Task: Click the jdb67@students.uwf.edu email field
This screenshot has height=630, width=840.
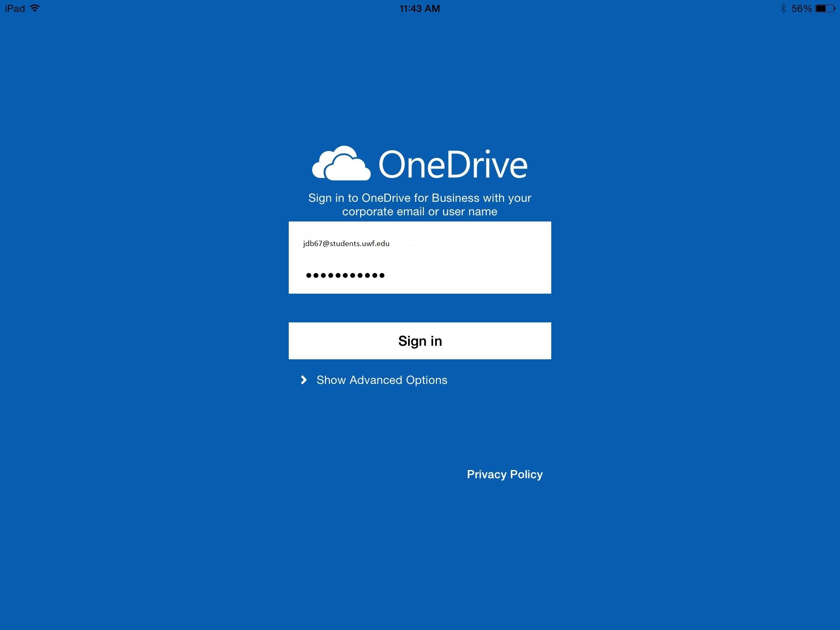Action: click(346, 243)
